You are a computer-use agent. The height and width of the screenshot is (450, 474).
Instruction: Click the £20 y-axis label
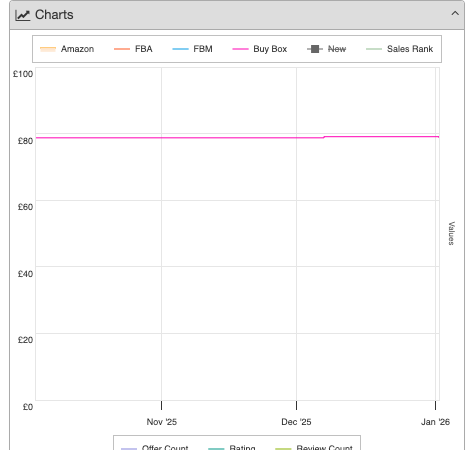pyautogui.click(x=25, y=340)
